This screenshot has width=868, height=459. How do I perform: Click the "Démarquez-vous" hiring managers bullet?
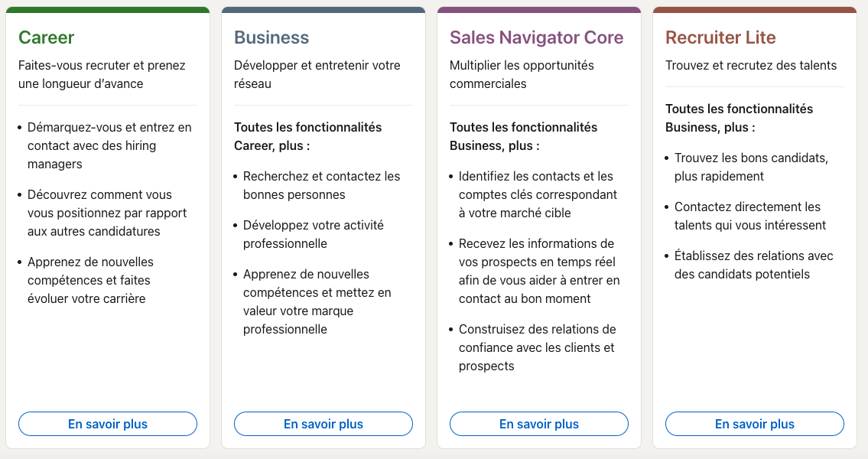tap(109, 145)
